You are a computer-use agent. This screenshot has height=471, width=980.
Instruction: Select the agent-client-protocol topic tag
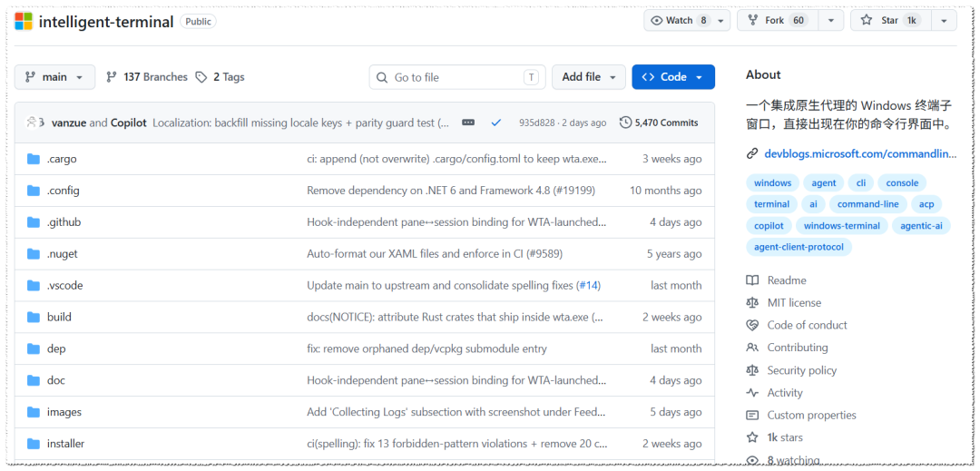pos(799,247)
